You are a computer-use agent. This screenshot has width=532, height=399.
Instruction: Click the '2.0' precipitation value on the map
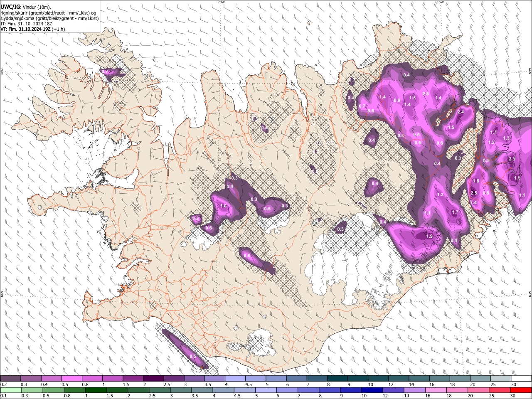pyautogui.click(x=512, y=159)
